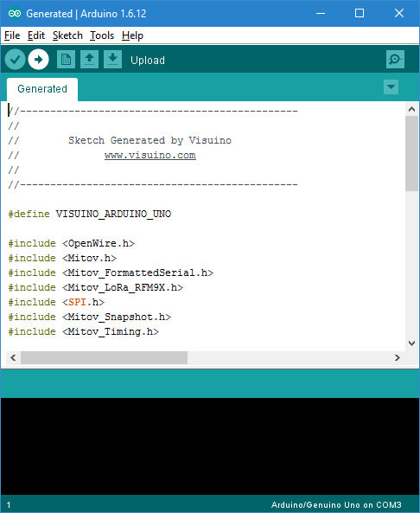Click the horizontal scrollbar thumb

point(104,357)
